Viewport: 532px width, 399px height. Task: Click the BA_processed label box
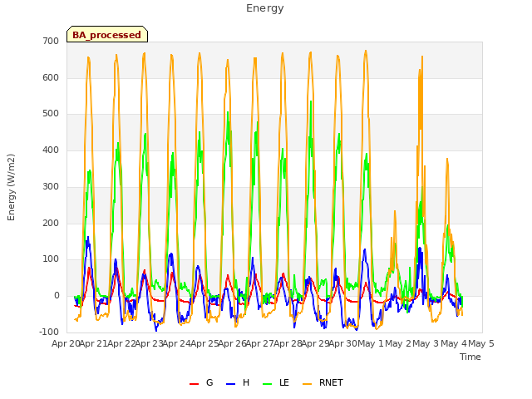[107, 34]
